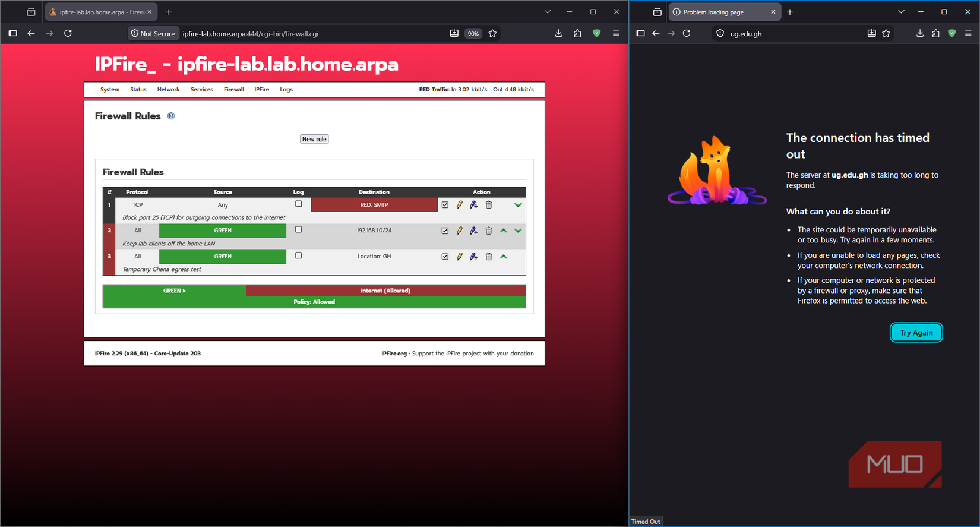Go back in the IPFire browser window
Viewport: 980px width, 527px height.
pos(31,33)
